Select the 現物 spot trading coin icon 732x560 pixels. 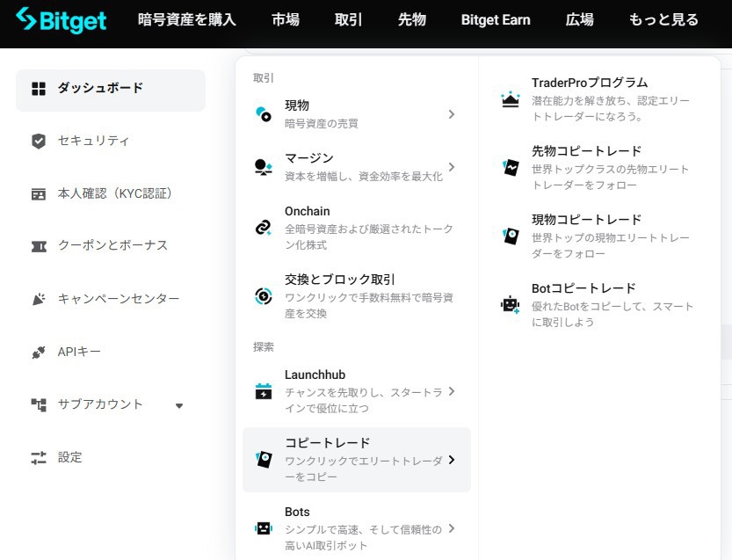(262, 113)
